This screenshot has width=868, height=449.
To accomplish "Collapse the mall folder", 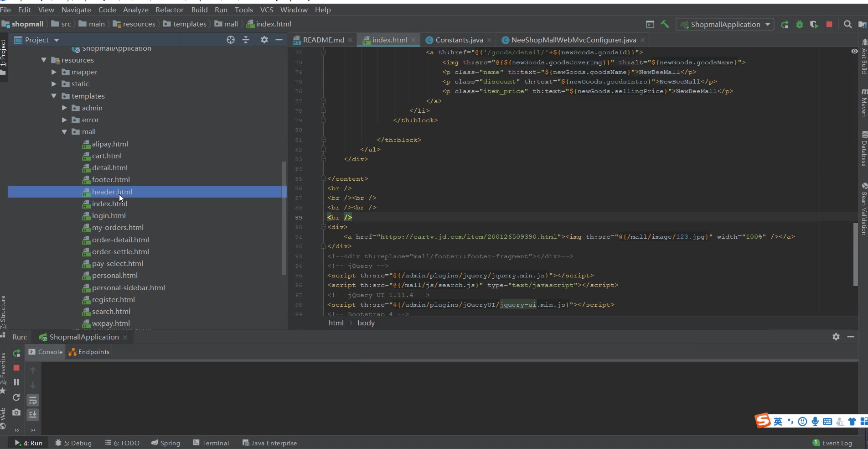I will [x=64, y=132].
